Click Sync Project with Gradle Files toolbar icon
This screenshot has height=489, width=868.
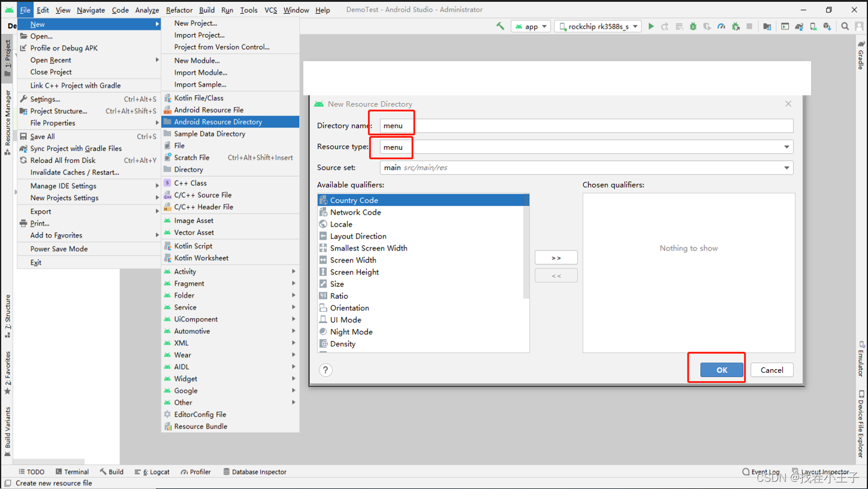click(799, 26)
